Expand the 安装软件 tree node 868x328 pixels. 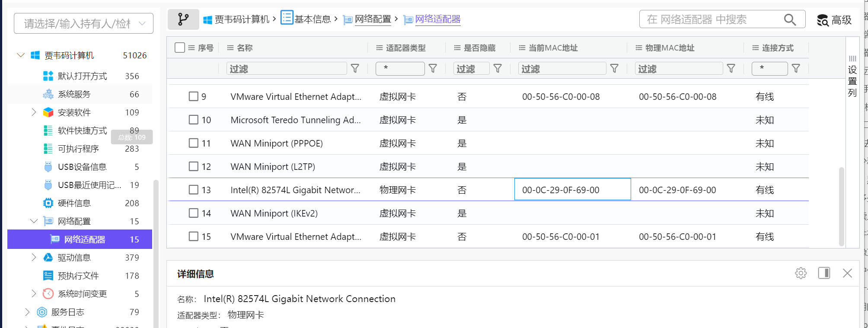pyautogui.click(x=34, y=112)
